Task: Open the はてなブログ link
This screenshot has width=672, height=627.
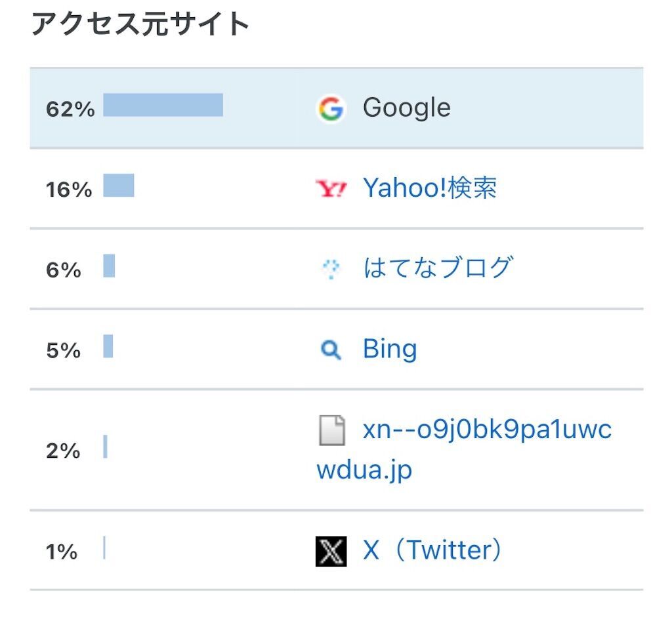Action: coord(438,268)
